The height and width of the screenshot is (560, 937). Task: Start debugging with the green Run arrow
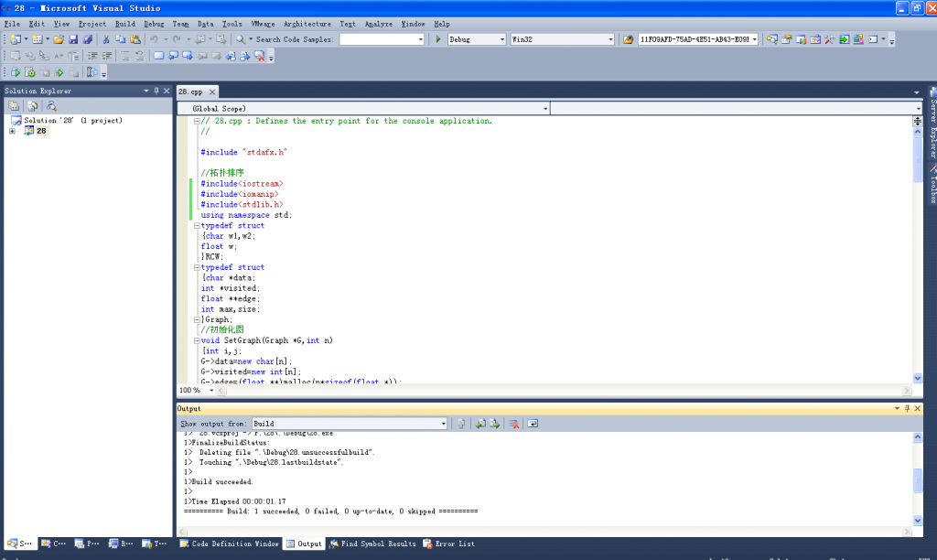coord(438,39)
